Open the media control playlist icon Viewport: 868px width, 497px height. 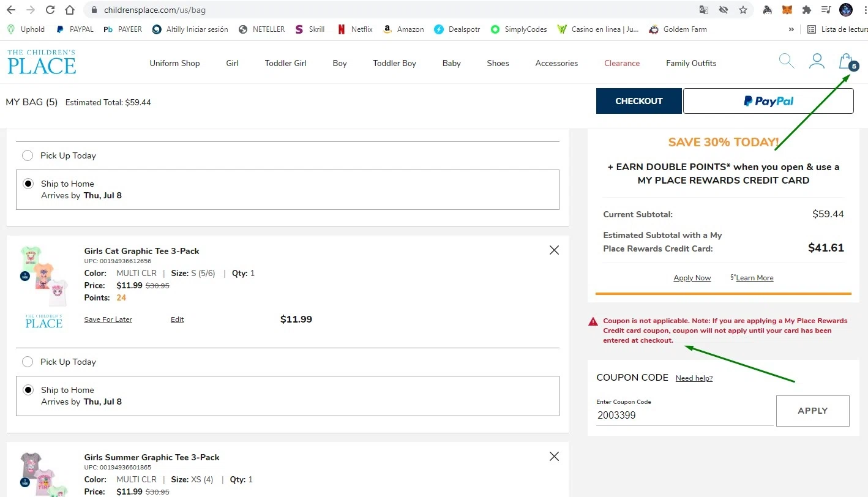pyautogui.click(x=826, y=10)
